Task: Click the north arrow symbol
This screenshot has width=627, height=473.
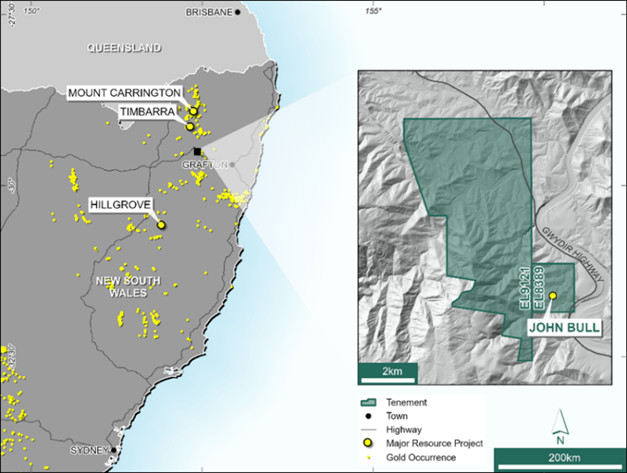Action: 559,428
